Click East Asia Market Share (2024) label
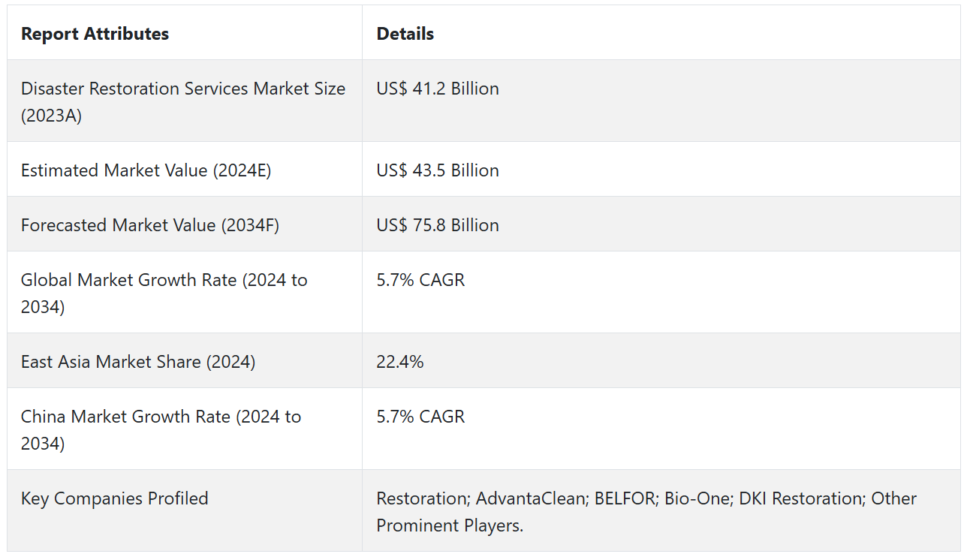967x560 pixels. pos(138,362)
